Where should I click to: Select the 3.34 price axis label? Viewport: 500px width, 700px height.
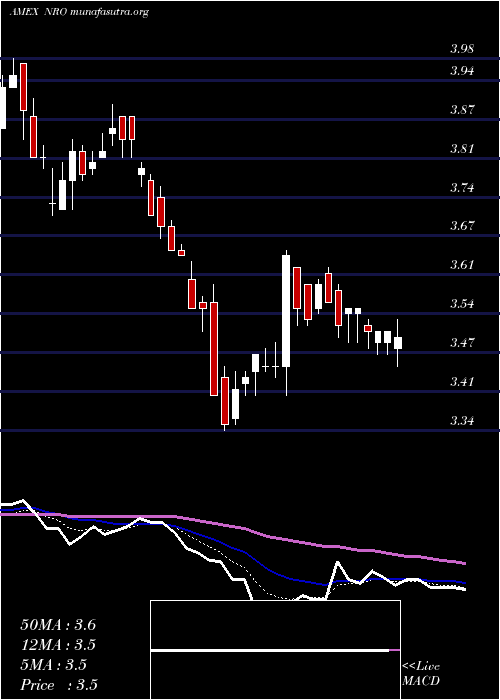coord(462,420)
